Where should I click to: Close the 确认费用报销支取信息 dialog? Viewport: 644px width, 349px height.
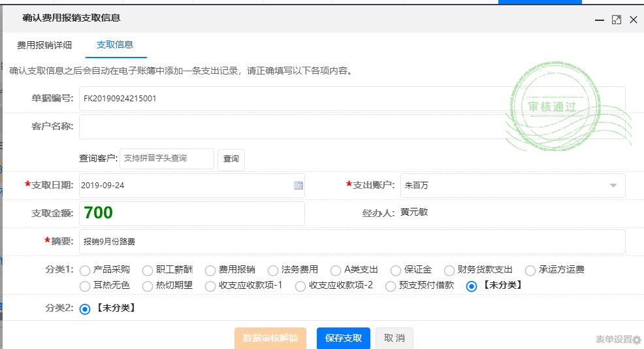click(x=634, y=20)
